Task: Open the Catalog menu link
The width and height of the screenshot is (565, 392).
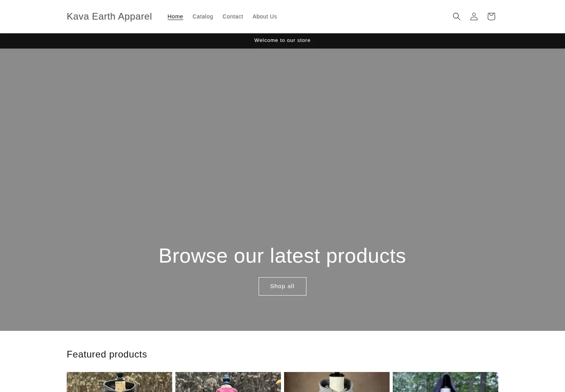Action: coord(202,16)
